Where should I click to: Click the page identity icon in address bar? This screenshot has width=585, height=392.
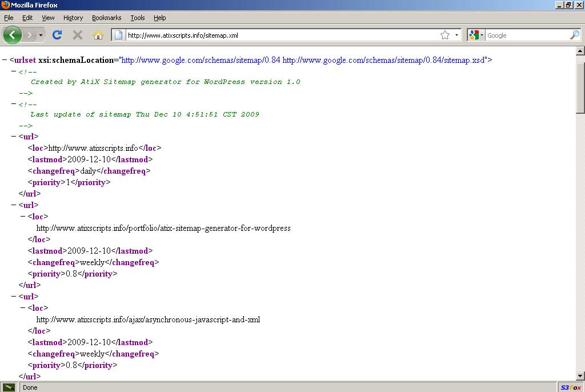tap(118, 35)
